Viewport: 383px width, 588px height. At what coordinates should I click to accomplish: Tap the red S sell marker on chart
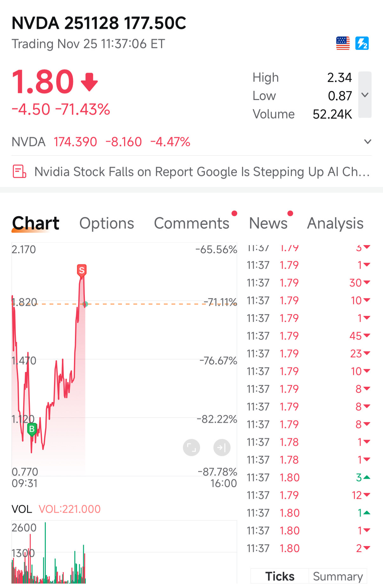click(82, 271)
